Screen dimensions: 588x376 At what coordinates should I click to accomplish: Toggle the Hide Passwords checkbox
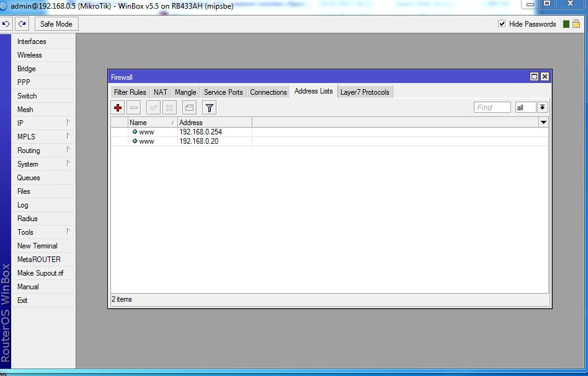pos(502,24)
